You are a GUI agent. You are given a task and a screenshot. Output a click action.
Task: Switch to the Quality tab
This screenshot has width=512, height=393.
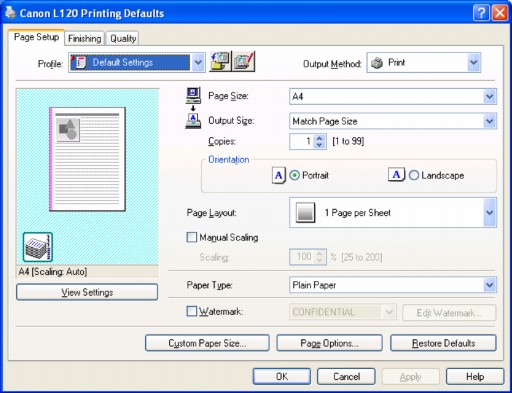coord(123,39)
